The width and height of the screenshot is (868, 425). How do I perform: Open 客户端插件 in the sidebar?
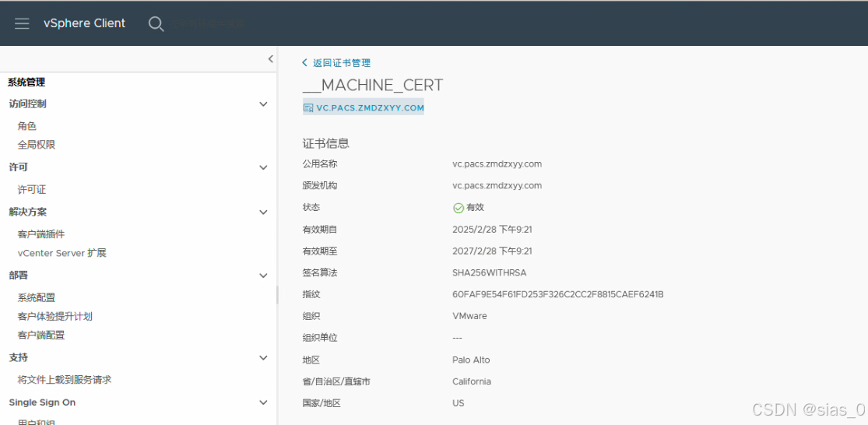41,234
